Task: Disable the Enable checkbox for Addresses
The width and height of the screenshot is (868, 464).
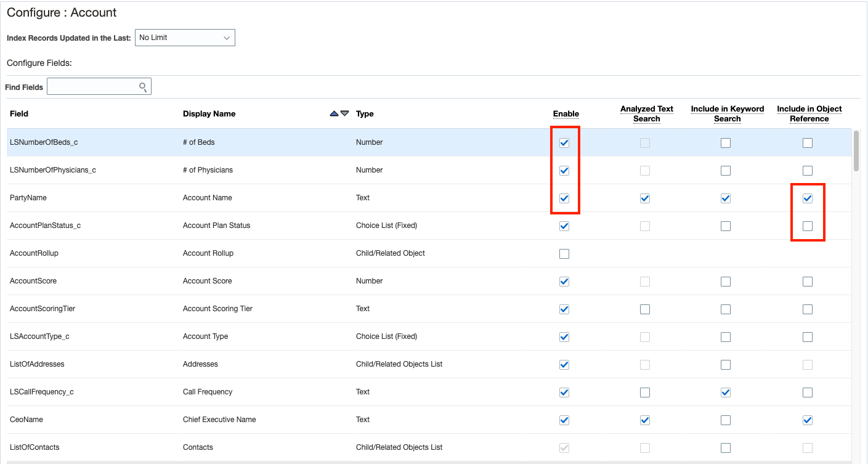Action: click(564, 364)
